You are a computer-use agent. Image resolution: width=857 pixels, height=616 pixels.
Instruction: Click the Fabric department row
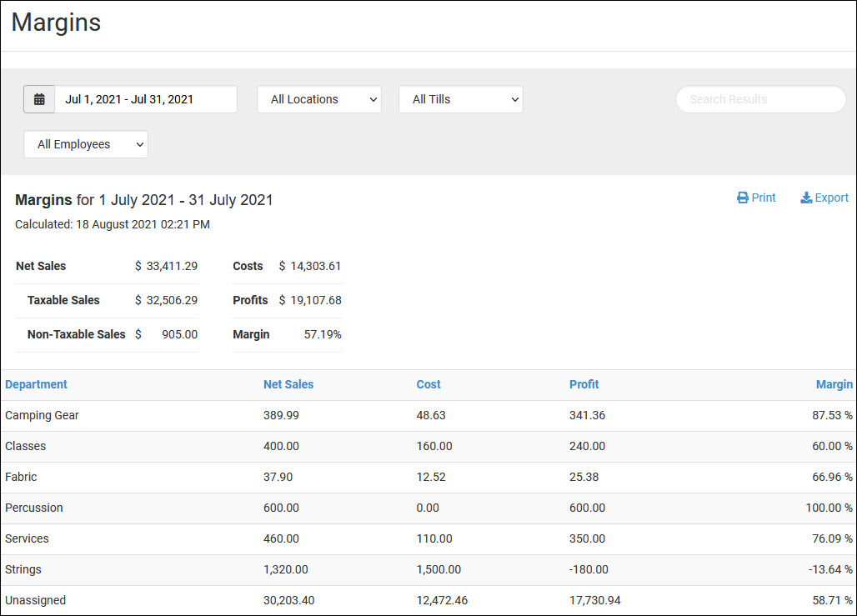coord(21,477)
